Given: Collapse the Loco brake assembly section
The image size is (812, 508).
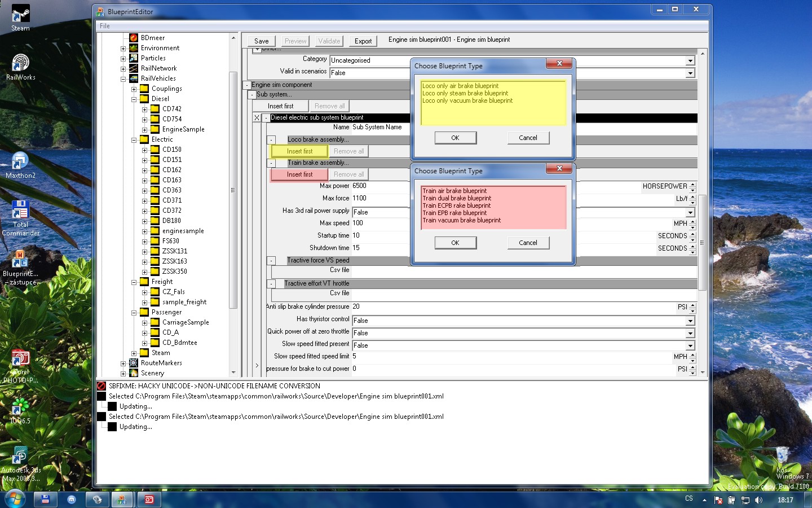Looking at the screenshot, I should pyautogui.click(x=271, y=140).
